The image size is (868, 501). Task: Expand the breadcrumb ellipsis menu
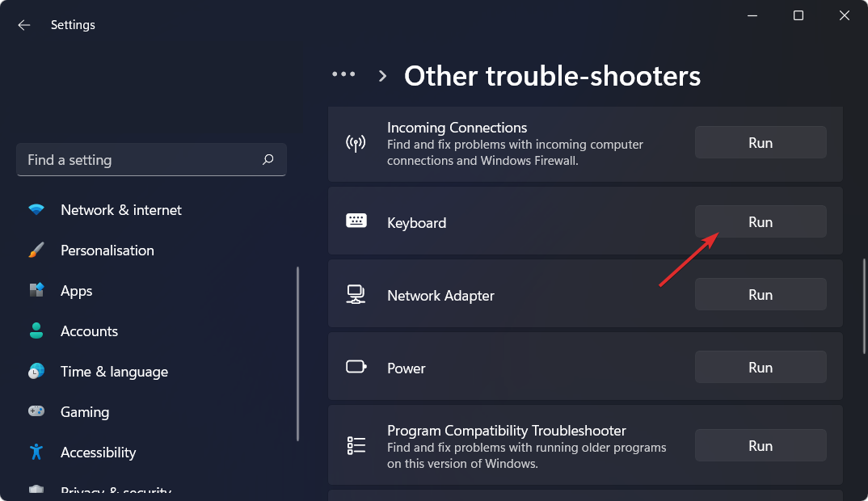[x=343, y=74]
